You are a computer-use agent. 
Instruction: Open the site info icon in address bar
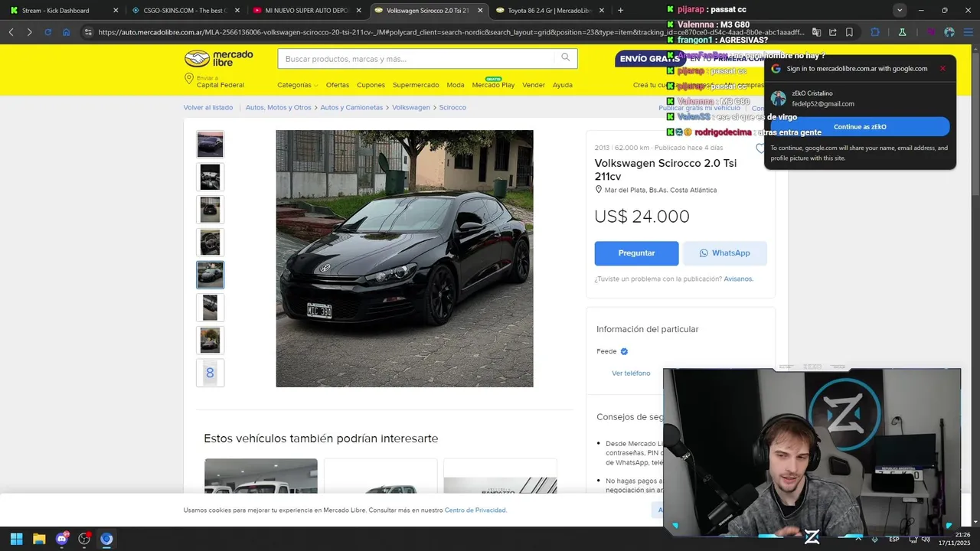[88, 32]
